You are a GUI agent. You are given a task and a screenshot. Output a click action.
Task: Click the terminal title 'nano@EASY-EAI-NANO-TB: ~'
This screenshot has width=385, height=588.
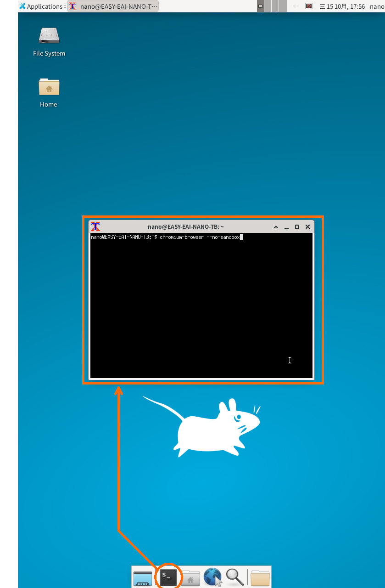(186, 226)
